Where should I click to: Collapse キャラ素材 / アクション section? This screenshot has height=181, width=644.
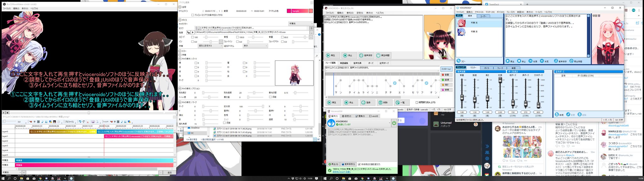pyautogui.click(x=180, y=89)
